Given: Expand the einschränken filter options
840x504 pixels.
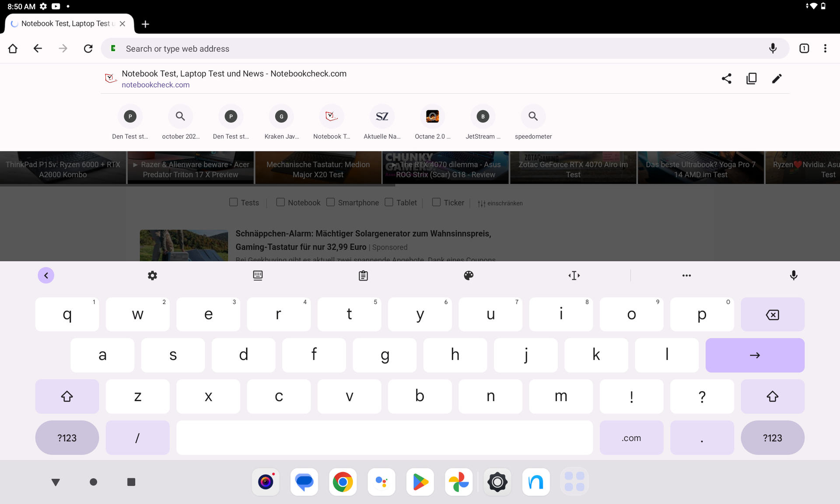Looking at the screenshot, I should tap(500, 203).
